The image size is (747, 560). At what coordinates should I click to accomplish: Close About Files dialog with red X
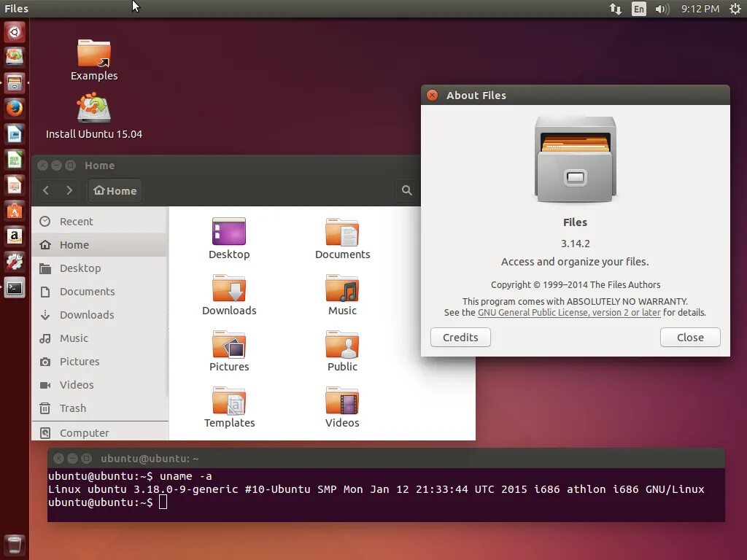[x=432, y=96]
